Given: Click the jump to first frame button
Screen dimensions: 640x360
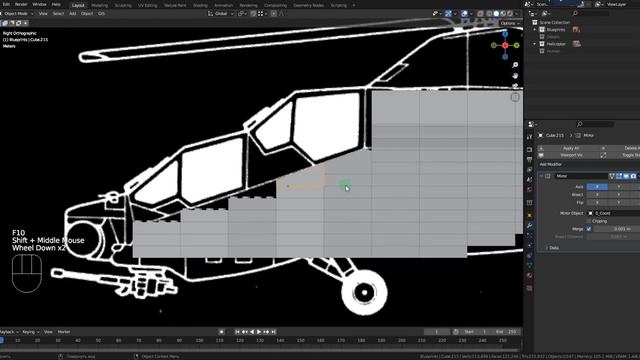Looking at the screenshot, I should 237,332.
